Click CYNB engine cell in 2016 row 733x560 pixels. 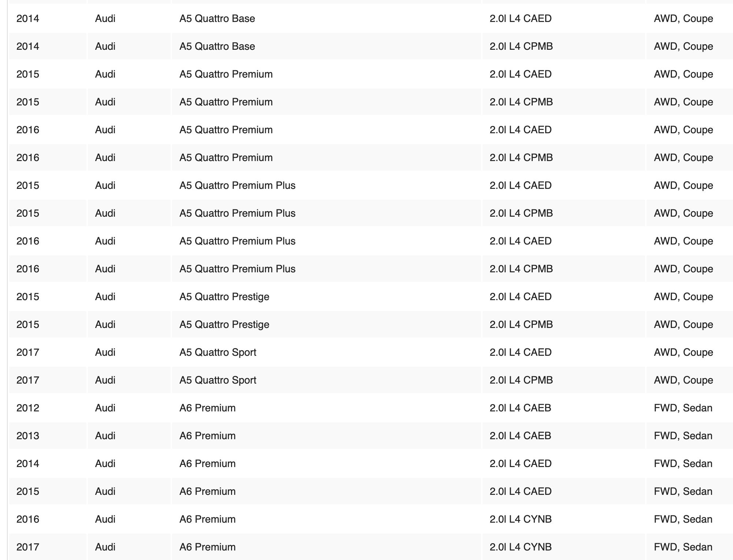click(520, 519)
